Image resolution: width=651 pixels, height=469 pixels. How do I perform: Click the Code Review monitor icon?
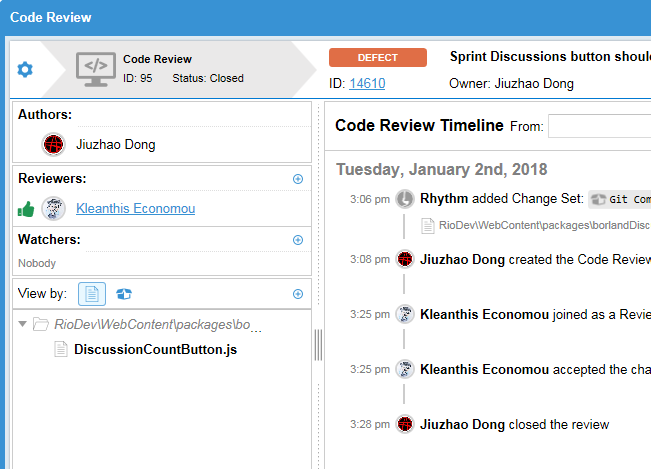pyautogui.click(x=96, y=68)
